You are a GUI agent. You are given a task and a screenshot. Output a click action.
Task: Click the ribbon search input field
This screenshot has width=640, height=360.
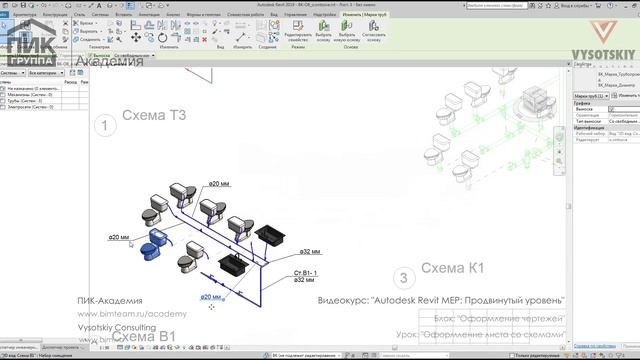coord(496,5)
